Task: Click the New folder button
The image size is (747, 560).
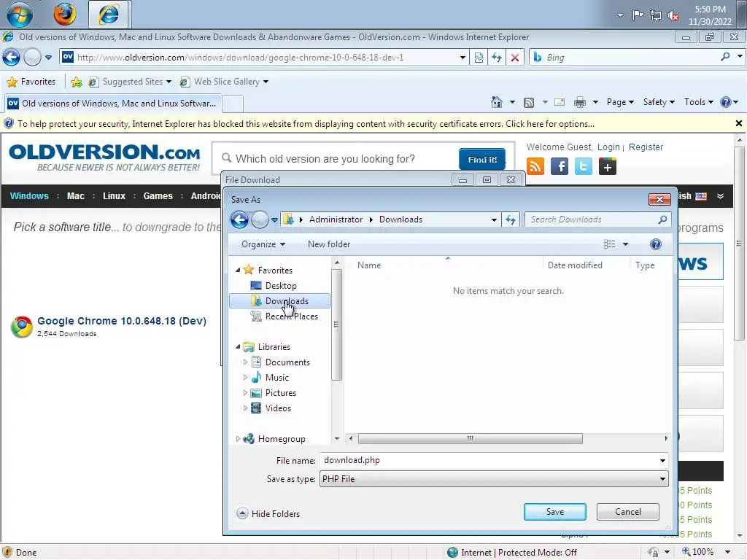Action: (x=329, y=244)
